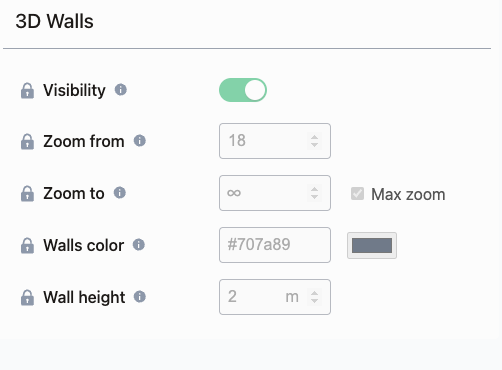
Task: Show the info icon for Walls color
Action: (139, 245)
